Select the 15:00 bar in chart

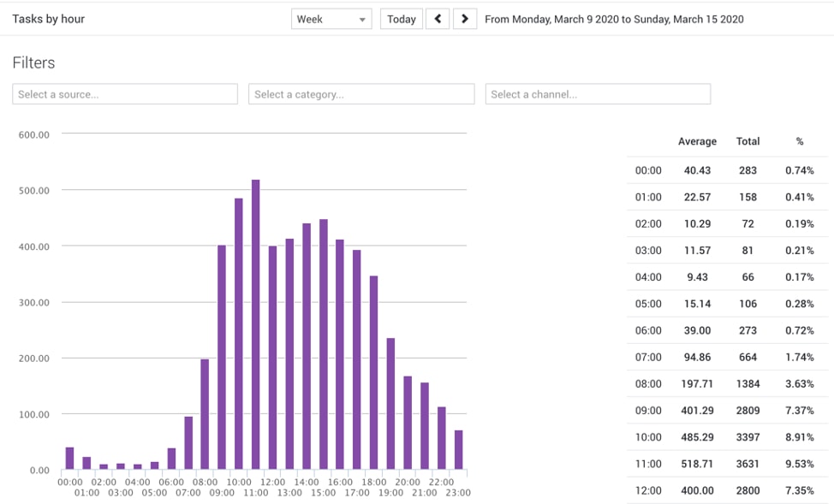[323, 344]
